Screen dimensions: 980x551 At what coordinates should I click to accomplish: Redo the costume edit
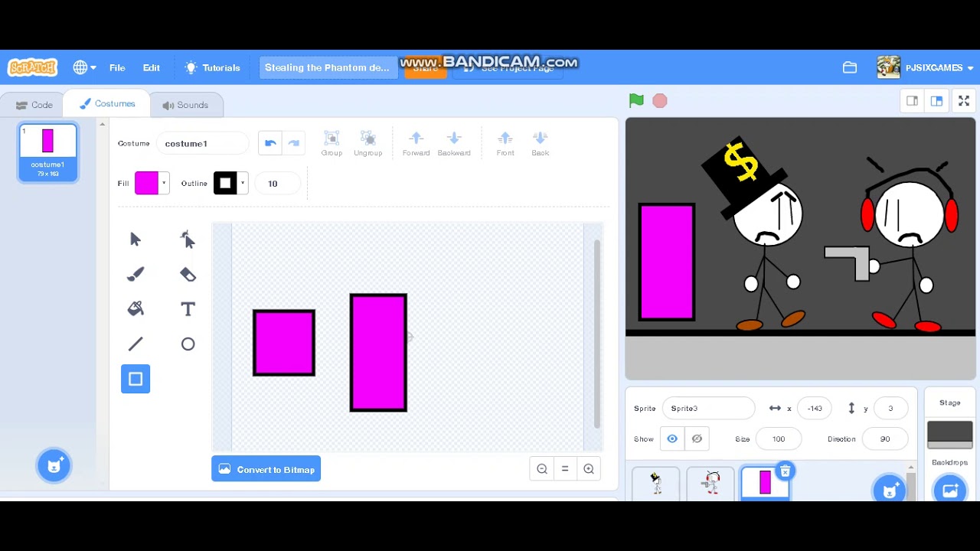coord(293,143)
